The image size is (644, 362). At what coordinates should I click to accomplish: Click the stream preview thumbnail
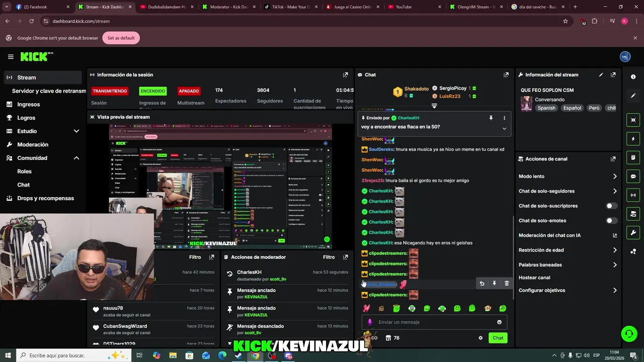[x=220, y=186]
